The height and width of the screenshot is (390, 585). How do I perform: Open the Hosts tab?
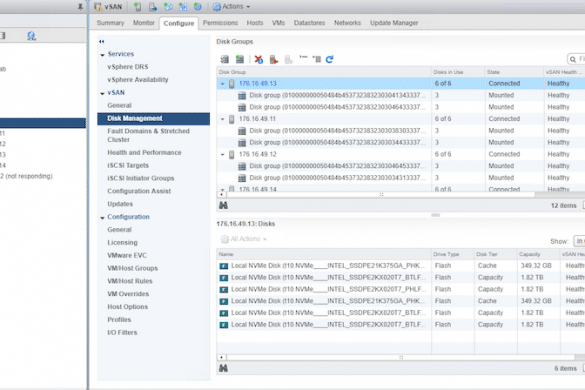click(x=255, y=23)
